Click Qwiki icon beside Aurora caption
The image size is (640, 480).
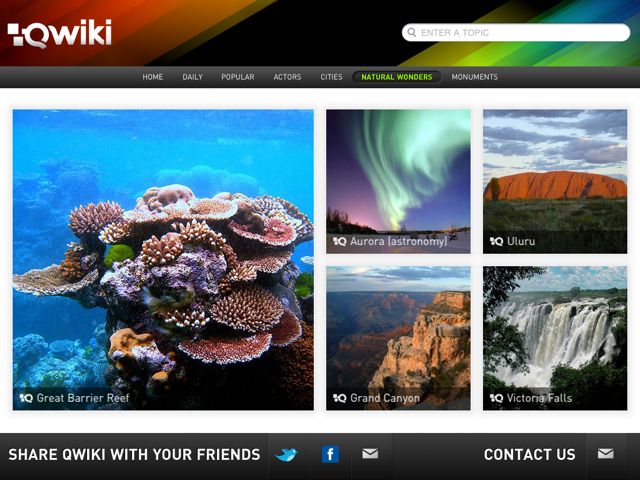[340, 241]
